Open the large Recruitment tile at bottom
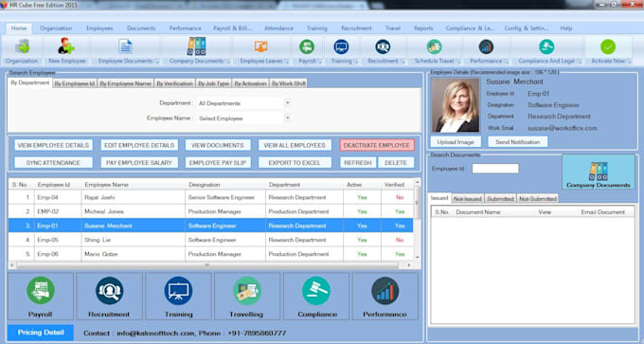This screenshot has height=344, width=644. (x=109, y=297)
